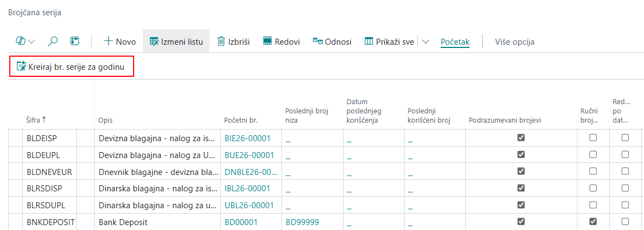The height and width of the screenshot is (230, 644).
Task: Select the BLDEISP code cell
Action: (x=50, y=138)
